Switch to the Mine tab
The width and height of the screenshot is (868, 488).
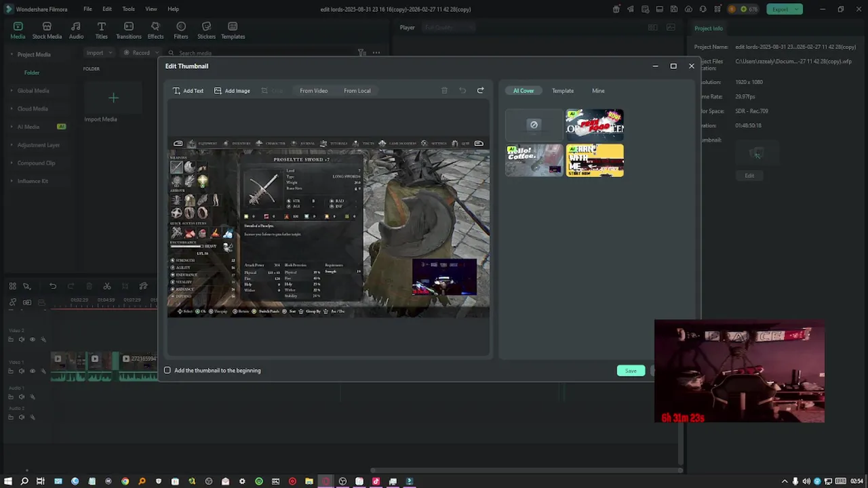598,91
